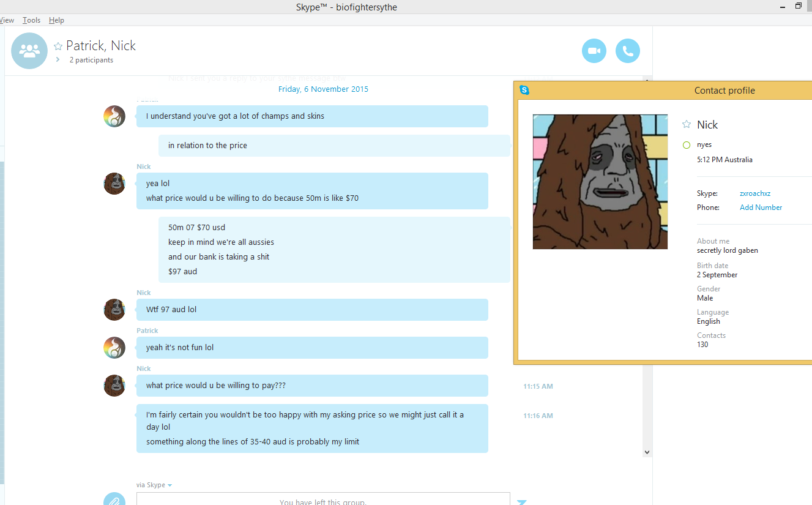Click the "Patrick, Nick" conversation title

click(x=101, y=46)
